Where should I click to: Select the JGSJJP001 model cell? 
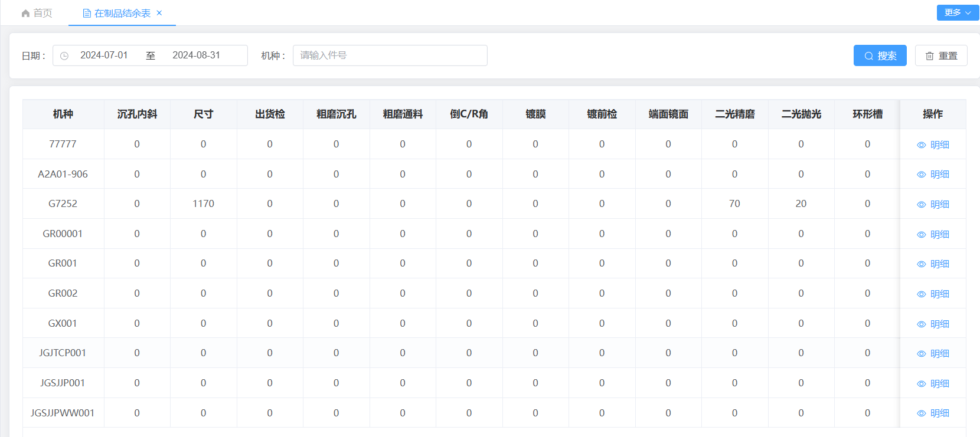pyautogui.click(x=63, y=383)
